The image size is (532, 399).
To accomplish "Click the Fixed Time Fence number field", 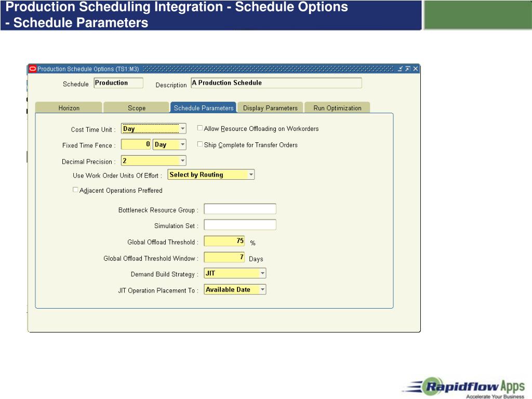I will coord(136,144).
